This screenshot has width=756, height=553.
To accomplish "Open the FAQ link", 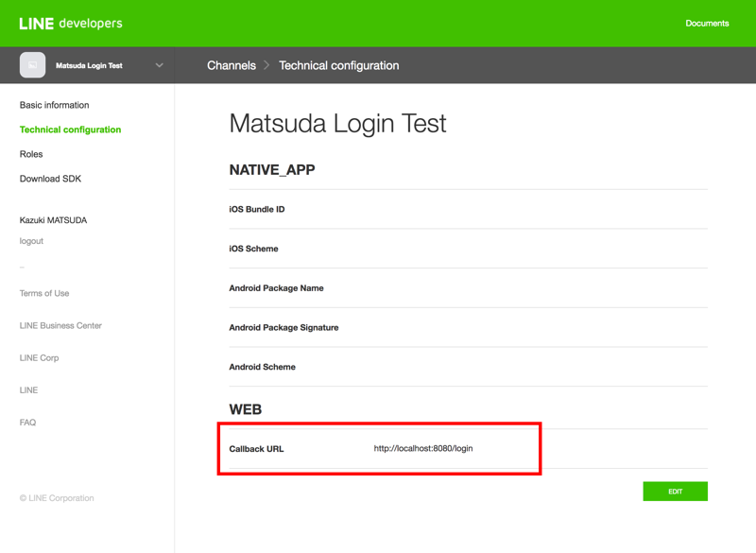I will 27,423.
